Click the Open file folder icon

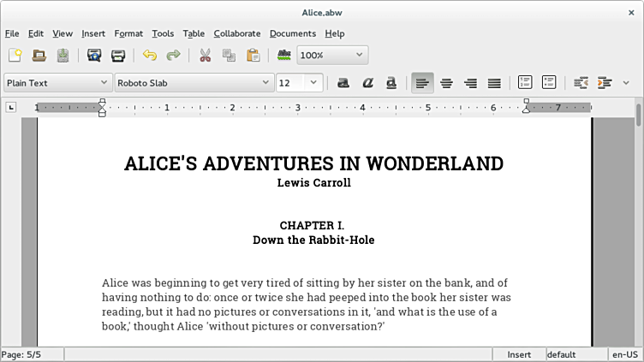39,56
